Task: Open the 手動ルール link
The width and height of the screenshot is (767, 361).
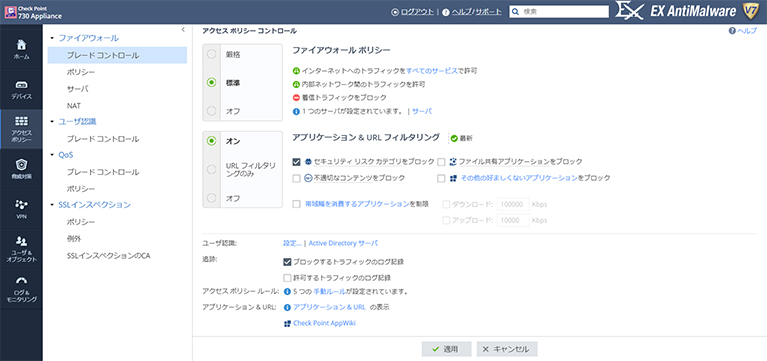Action: click(x=329, y=292)
